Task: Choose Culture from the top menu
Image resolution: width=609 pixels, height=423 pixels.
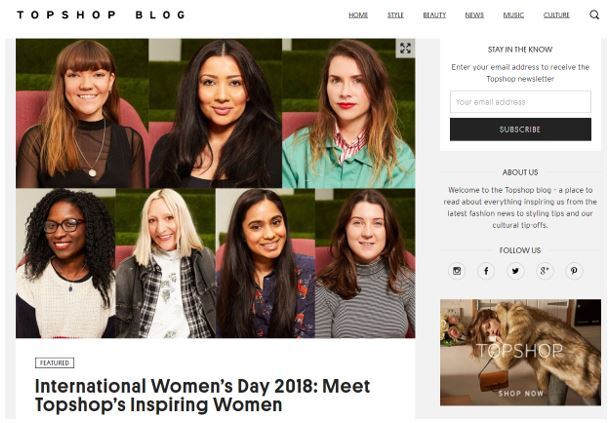Action: click(x=556, y=15)
